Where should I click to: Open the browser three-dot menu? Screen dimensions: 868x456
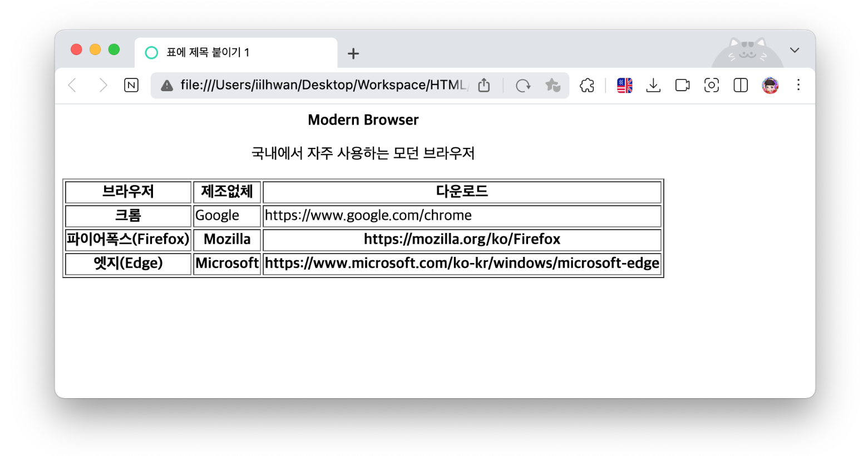[x=798, y=85]
